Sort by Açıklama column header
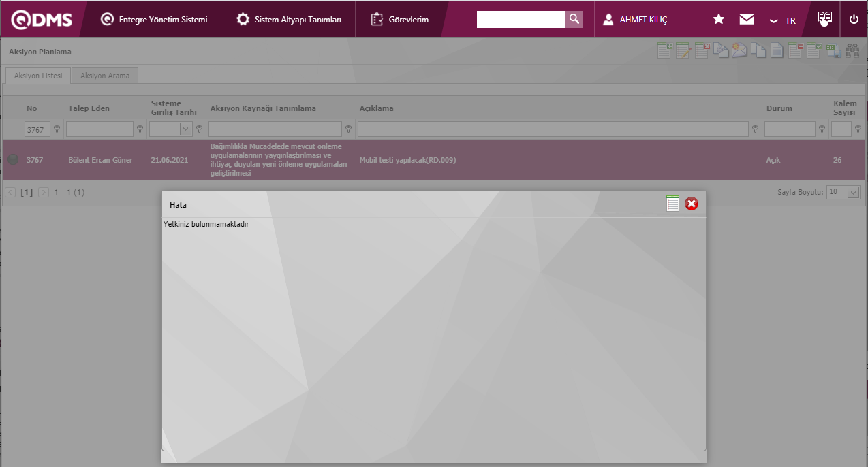 (x=376, y=108)
